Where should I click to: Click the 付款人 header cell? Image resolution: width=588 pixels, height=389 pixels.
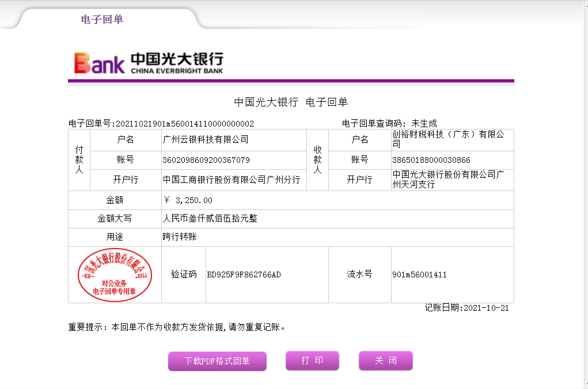point(79,160)
